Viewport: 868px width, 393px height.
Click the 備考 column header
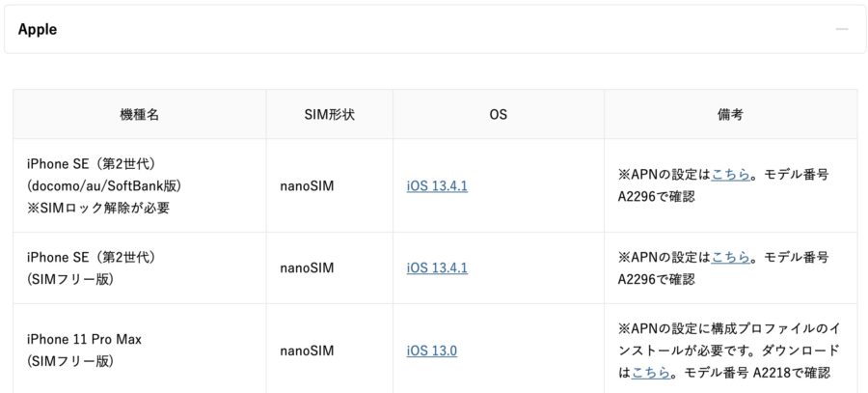point(731,115)
